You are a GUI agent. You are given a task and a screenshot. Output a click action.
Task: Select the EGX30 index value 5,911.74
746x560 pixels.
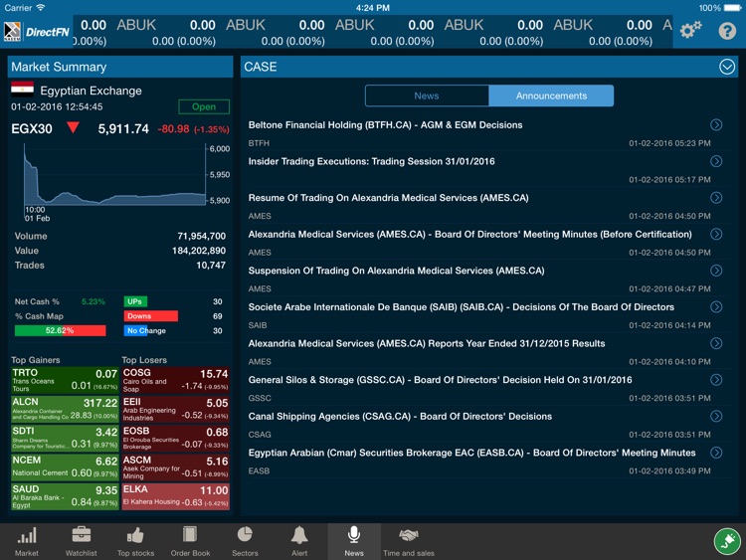(123, 129)
